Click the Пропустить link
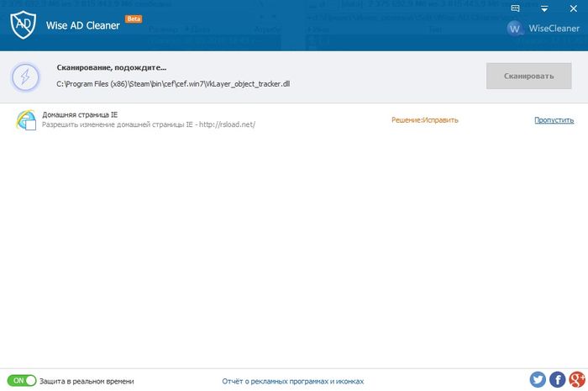Viewport: 588px width, 391px height. (x=554, y=120)
